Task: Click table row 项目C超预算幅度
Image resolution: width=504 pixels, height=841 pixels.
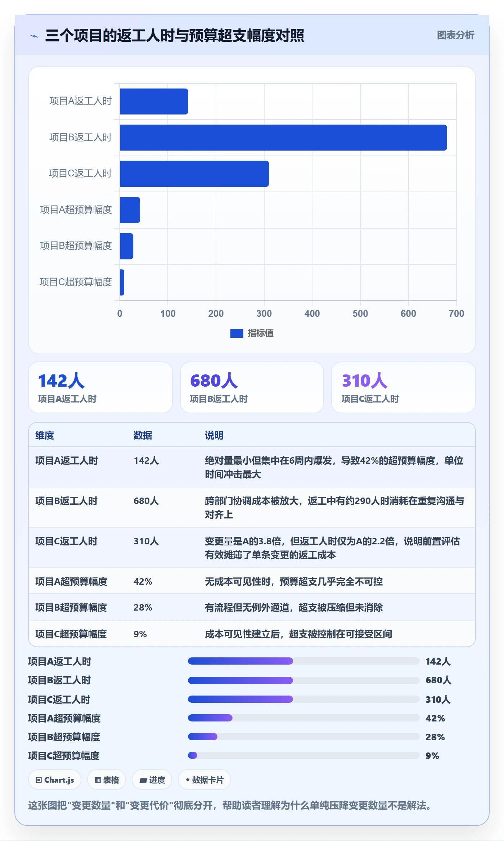Action: [x=252, y=634]
